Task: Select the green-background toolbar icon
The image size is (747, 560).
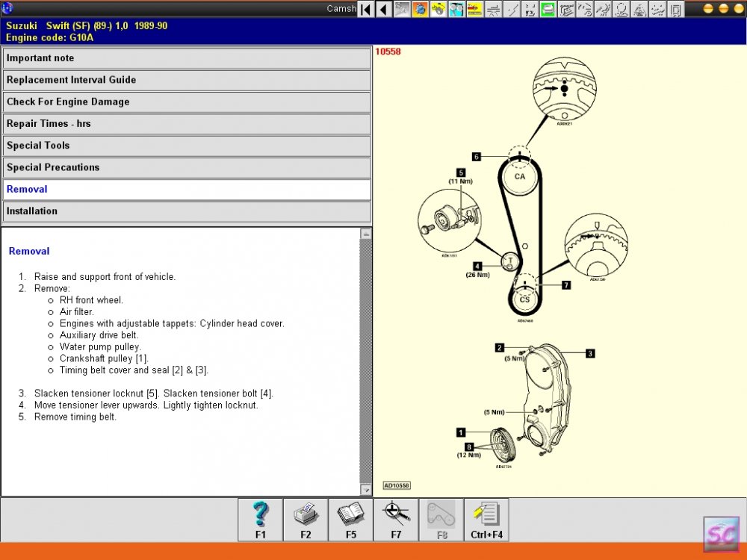Action: point(548,9)
